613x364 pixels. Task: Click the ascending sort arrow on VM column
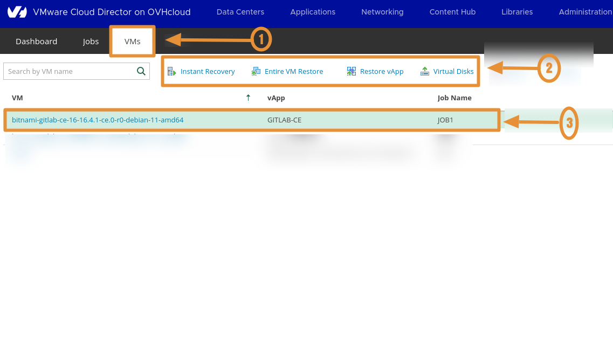pyautogui.click(x=248, y=98)
